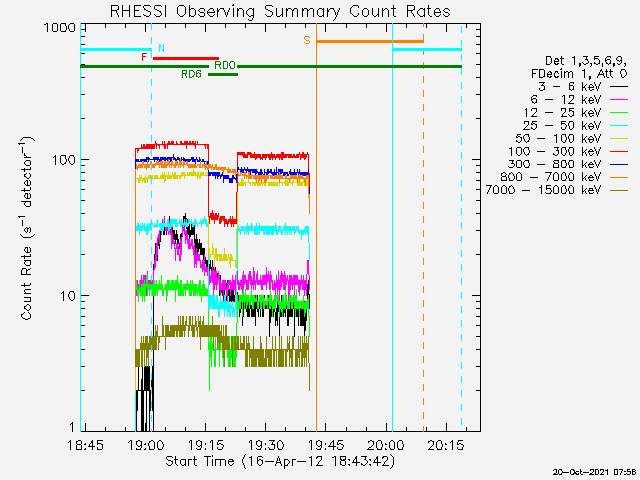Click the orange 'S' flag label
Viewport: 640px width, 480px height.
pos(307,40)
